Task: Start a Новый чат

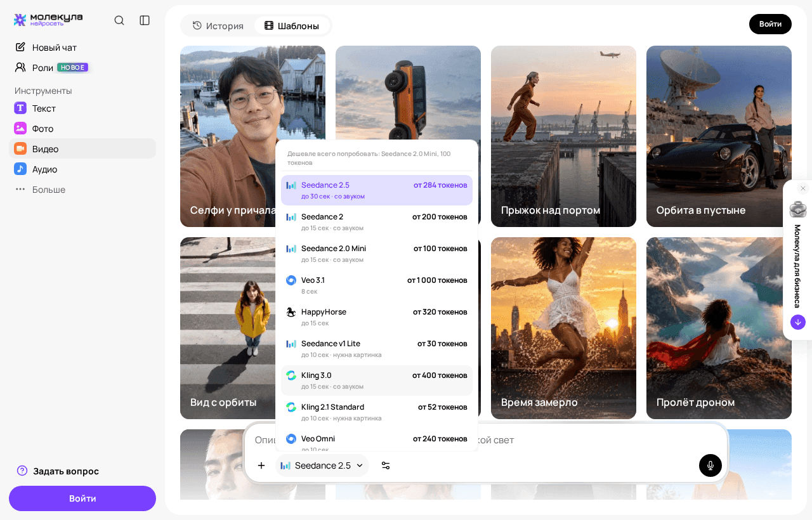Action: point(82,48)
